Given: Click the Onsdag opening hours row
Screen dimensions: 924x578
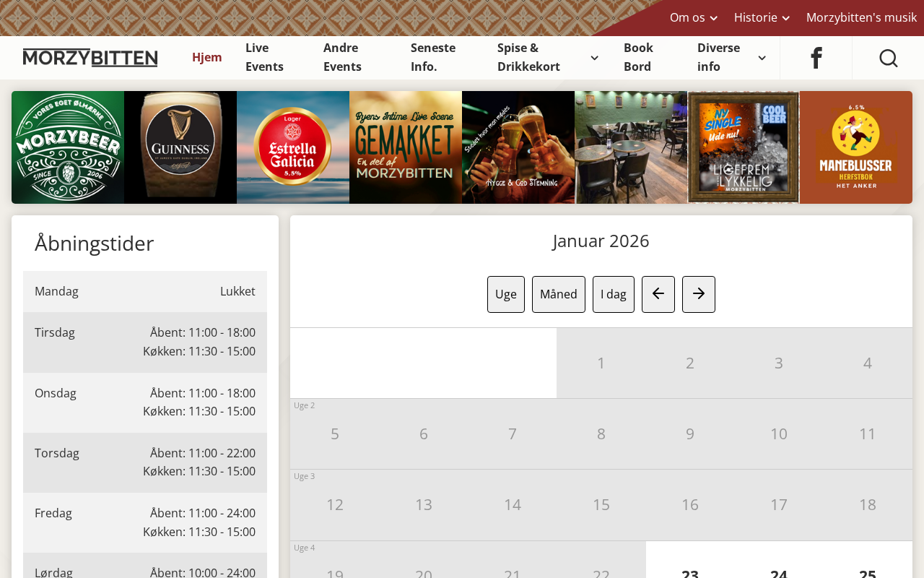Looking at the screenshot, I should pos(145,402).
